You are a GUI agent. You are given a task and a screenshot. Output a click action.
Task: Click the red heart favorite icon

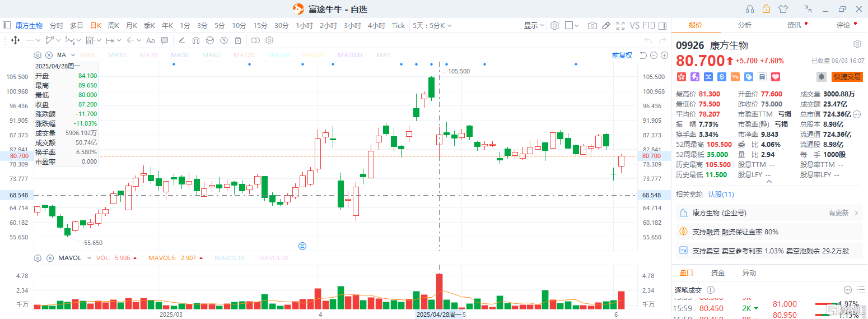(776, 76)
